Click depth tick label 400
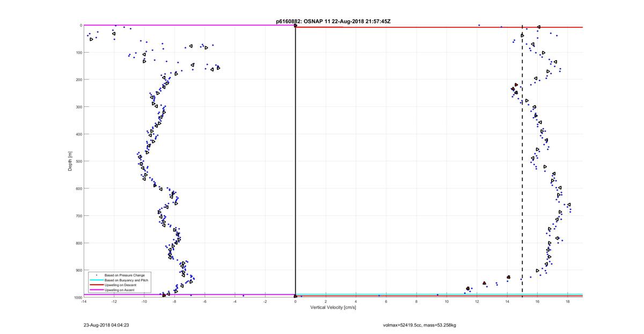644x334 pixels. click(78, 134)
